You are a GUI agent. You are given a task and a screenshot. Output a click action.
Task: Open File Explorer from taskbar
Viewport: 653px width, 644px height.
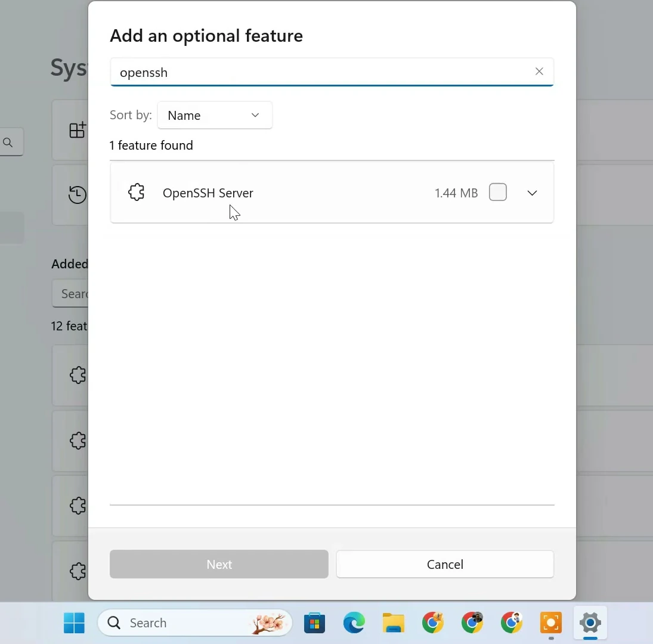[x=393, y=623]
